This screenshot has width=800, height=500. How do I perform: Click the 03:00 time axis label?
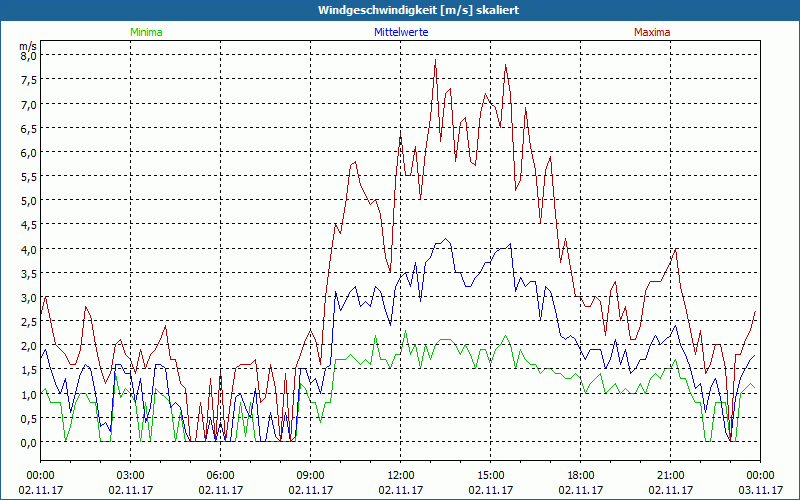[131, 476]
